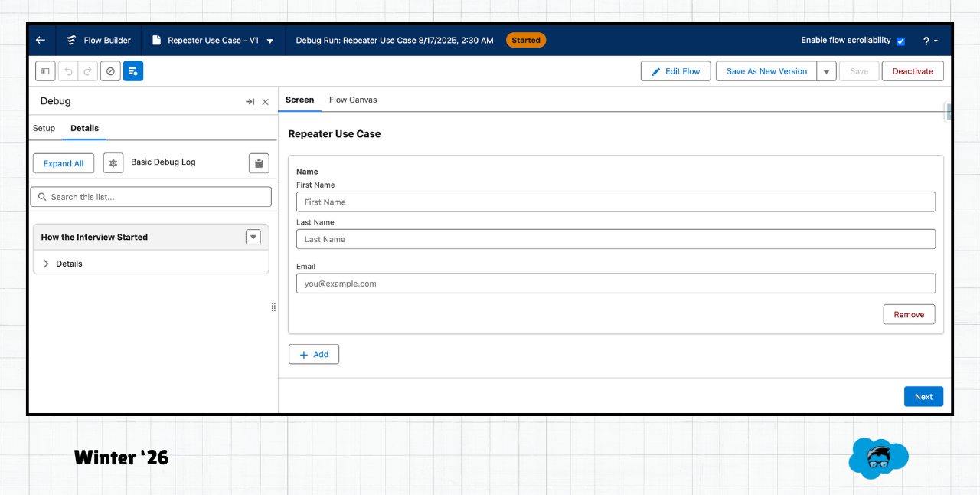Image resolution: width=980 pixels, height=495 pixels.
Task: Click the back arrow in header
Action: 41,41
